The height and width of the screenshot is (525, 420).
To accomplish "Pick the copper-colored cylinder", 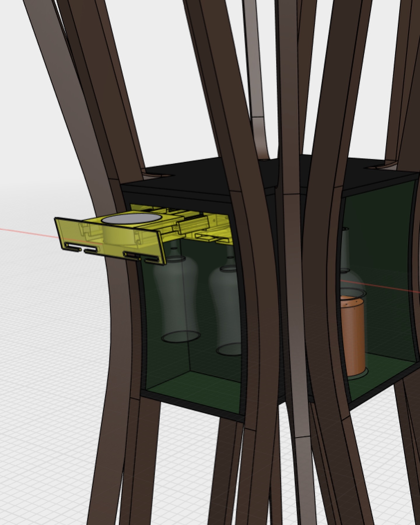I will coord(353,336).
